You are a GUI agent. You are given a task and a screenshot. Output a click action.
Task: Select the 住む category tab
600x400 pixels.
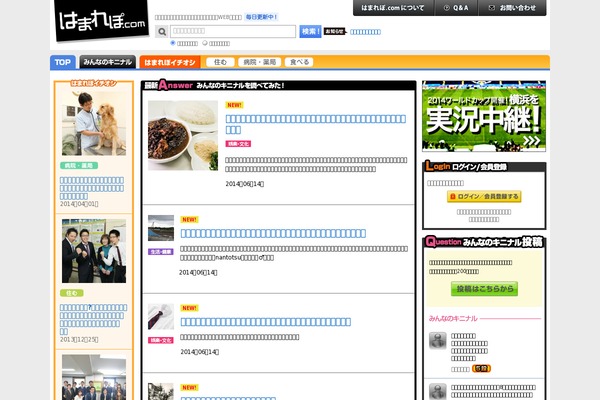[x=220, y=62]
